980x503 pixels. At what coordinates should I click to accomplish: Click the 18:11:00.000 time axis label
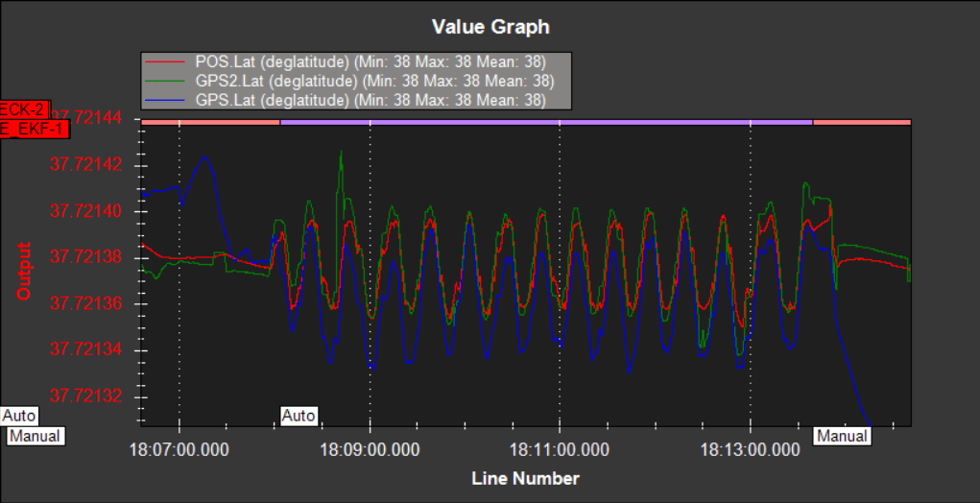pyautogui.click(x=560, y=449)
